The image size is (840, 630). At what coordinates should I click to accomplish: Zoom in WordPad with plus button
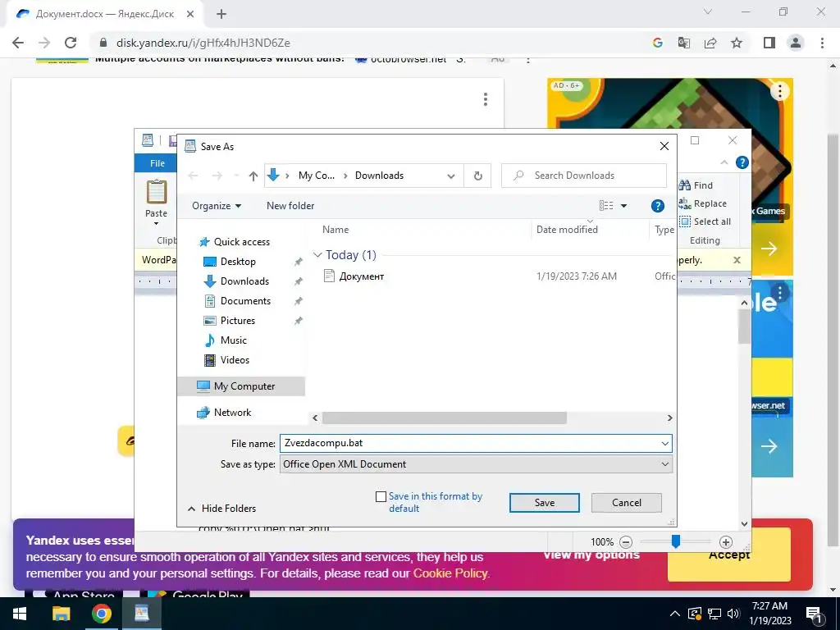click(x=725, y=542)
